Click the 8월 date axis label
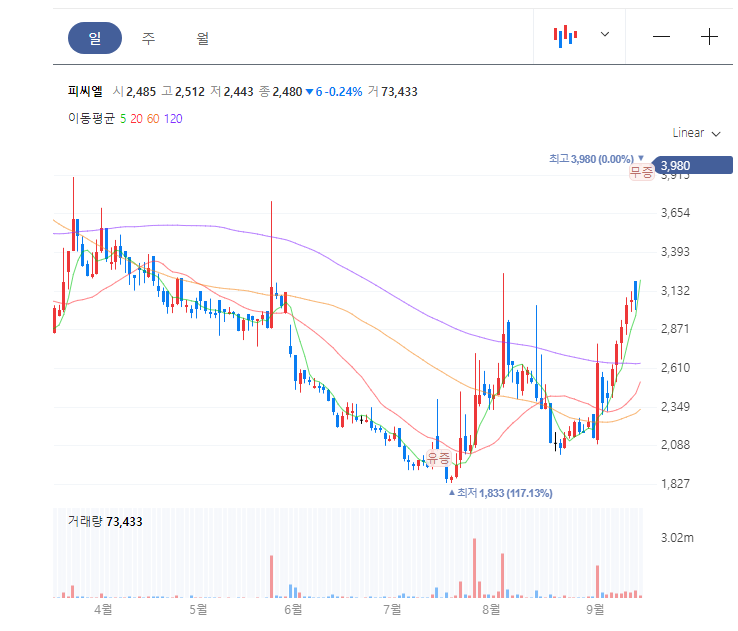Image resolution: width=738 pixels, height=631 pixels. [x=491, y=610]
